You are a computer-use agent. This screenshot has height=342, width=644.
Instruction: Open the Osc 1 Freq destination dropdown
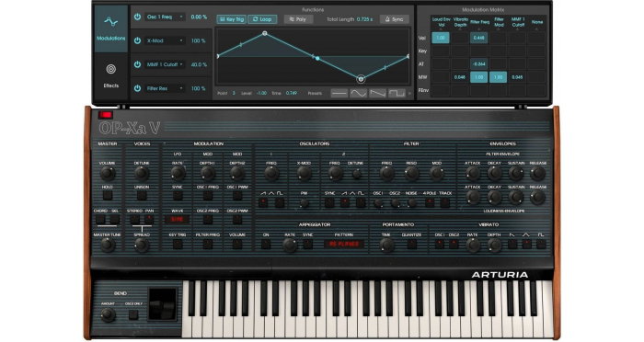pyautogui.click(x=165, y=17)
